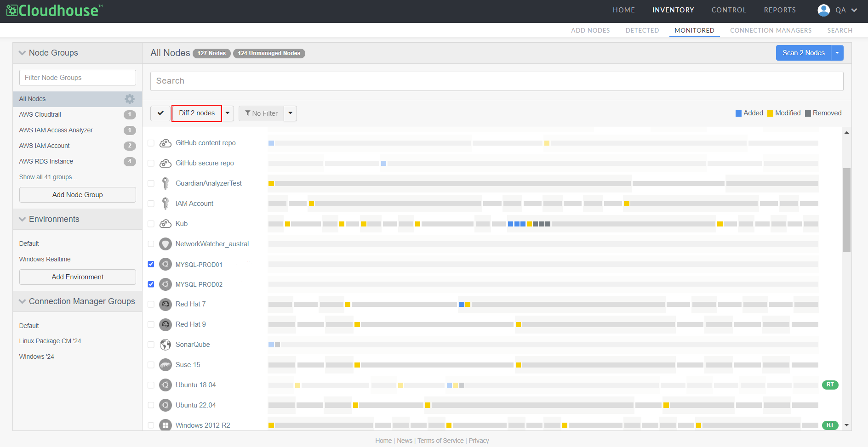Tick the IAM Account checkbox
The height and width of the screenshot is (447, 868).
151,204
